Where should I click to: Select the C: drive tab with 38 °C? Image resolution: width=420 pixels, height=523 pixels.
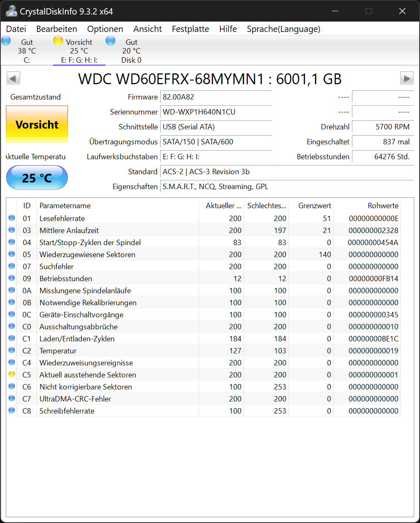click(x=27, y=51)
